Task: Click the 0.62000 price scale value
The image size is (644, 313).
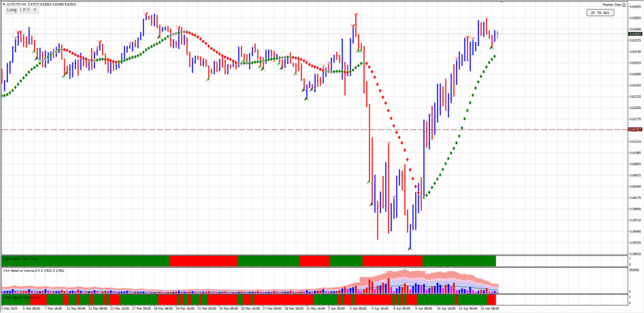Action: click(635, 108)
